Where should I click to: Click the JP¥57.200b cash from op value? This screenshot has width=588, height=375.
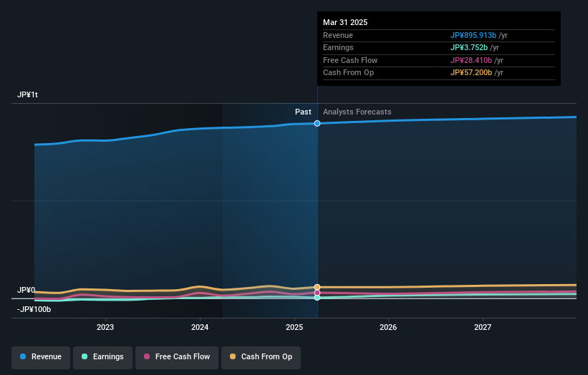pyautogui.click(x=471, y=73)
